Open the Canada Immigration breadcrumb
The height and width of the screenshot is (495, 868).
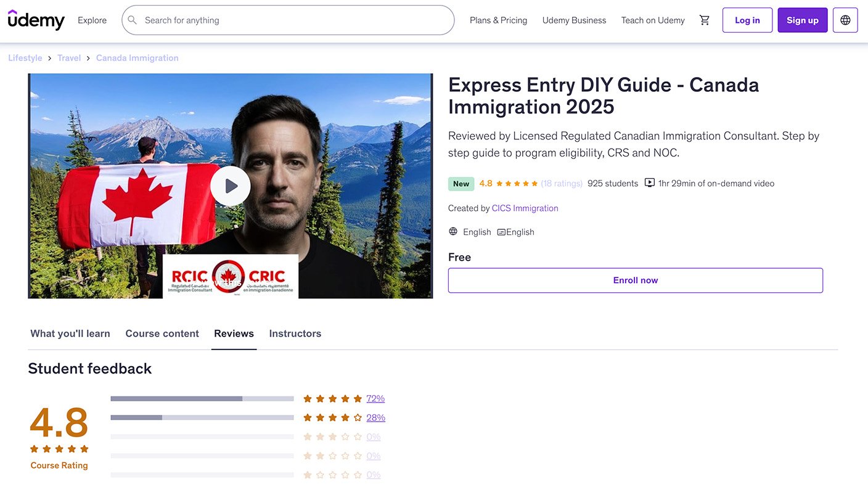[137, 58]
